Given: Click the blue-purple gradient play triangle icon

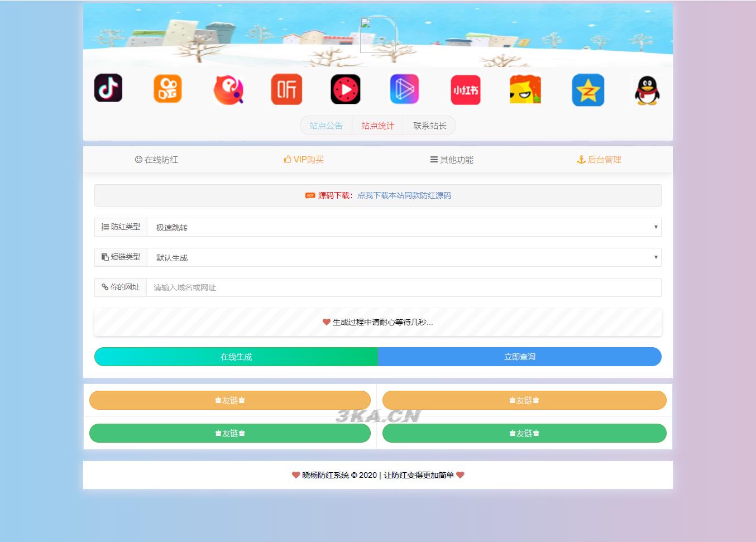Looking at the screenshot, I should pos(404,89).
